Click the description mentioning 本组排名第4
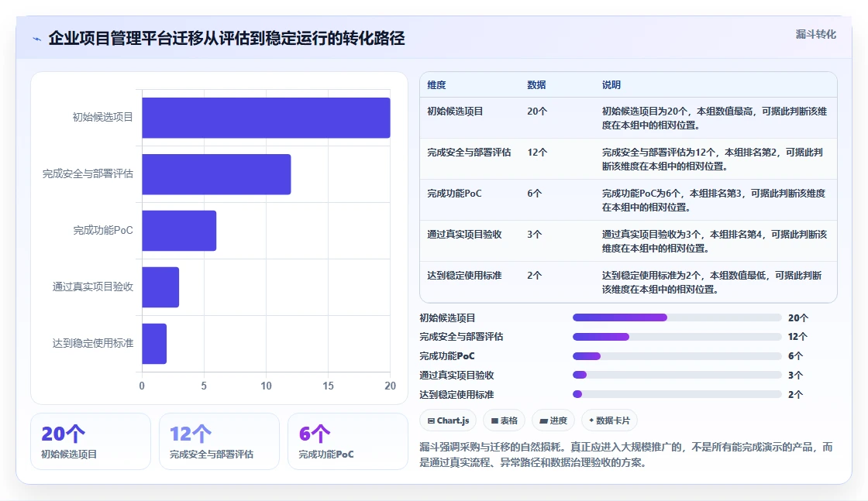The width and height of the screenshot is (868, 501). point(715,241)
